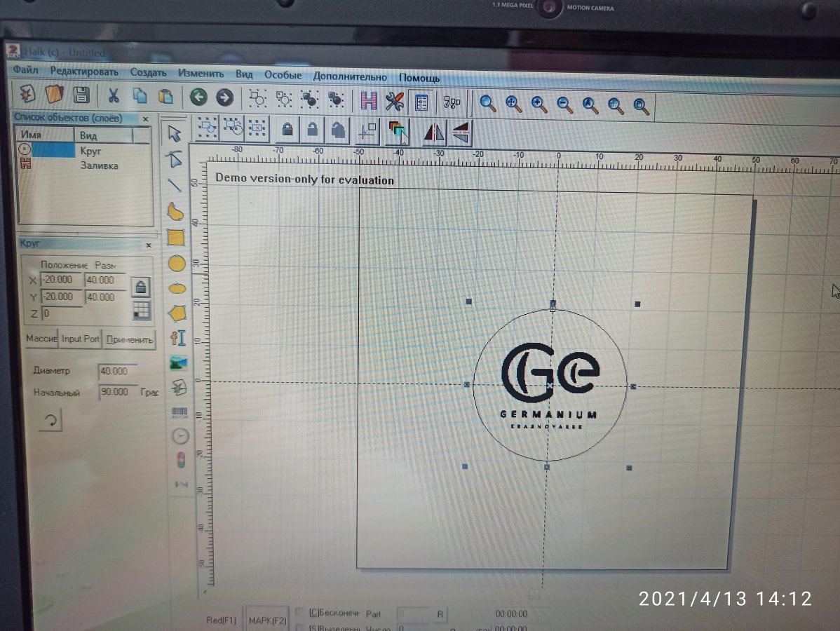
Task: Click the Начальный angle field
Action: click(117, 392)
